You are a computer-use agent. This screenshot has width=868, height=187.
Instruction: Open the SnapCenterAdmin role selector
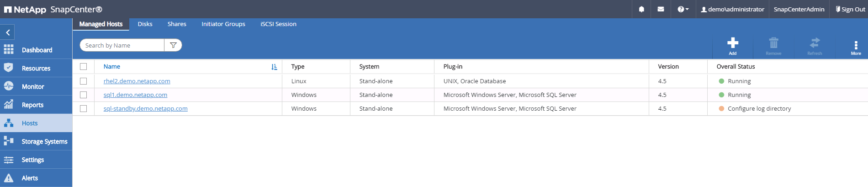click(x=799, y=9)
